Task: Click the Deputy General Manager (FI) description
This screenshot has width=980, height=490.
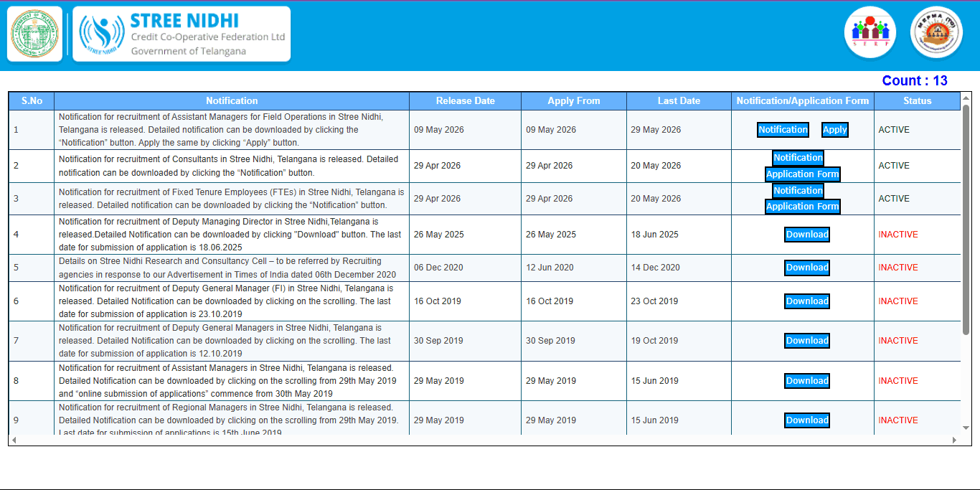Action: [225, 301]
